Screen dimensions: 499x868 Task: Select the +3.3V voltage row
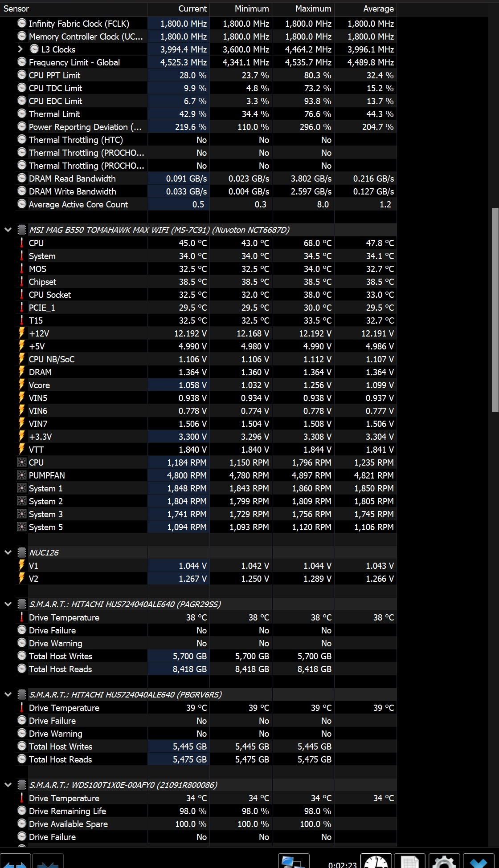pyautogui.click(x=198, y=437)
